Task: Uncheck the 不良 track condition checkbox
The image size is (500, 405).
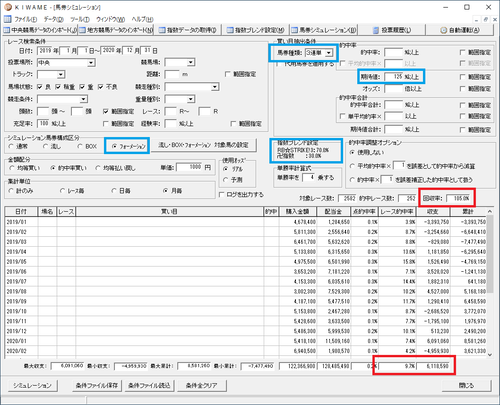Action: [x=101, y=87]
